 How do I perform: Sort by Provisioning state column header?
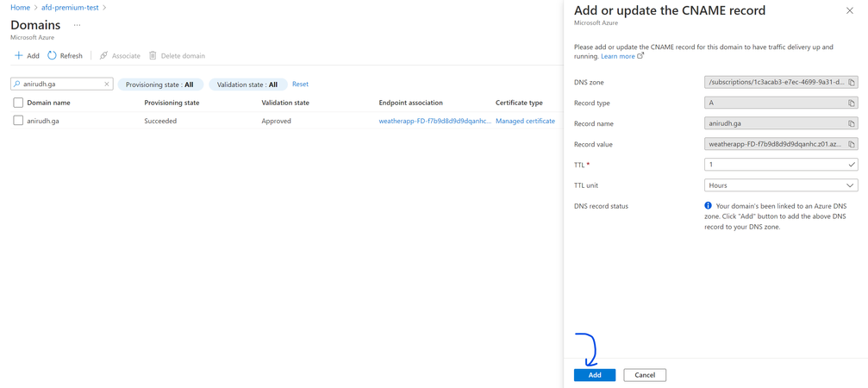pyautogui.click(x=172, y=103)
